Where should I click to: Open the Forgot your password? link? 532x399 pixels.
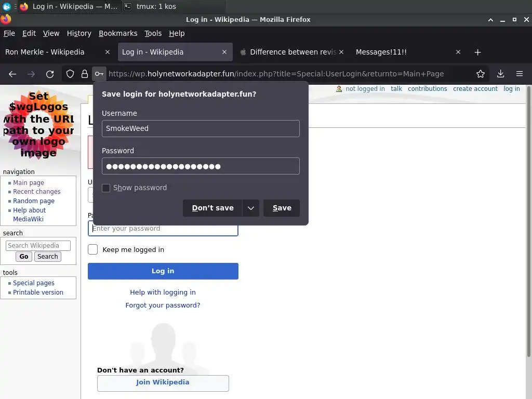coord(163,305)
